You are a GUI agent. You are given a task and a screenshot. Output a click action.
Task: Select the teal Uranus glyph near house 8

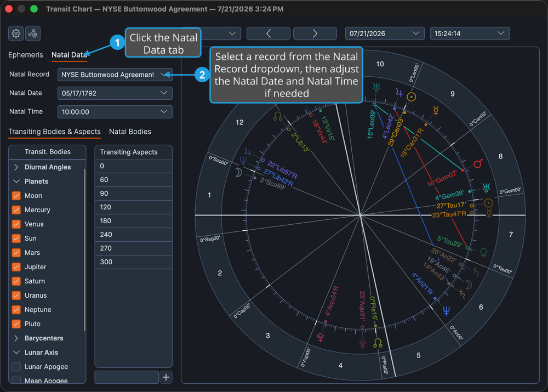click(486, 188)
